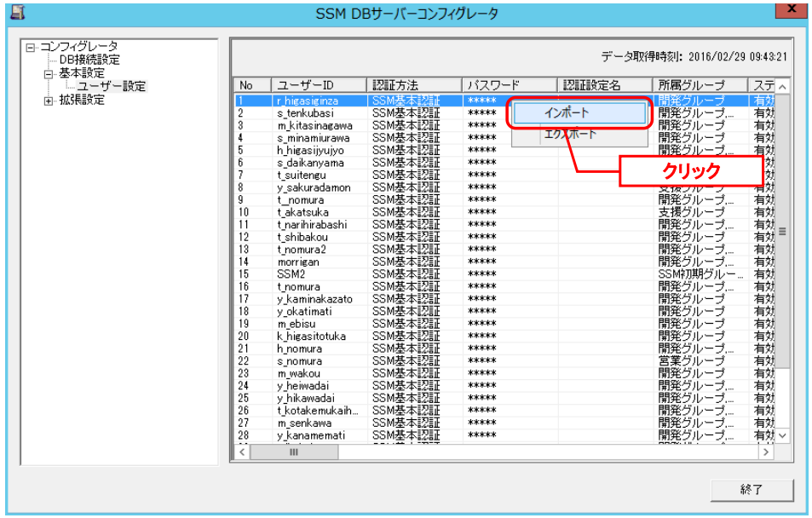
Task: Select user row t_narihirabashi
Action: pyautogui.click(x=505, y=225)
